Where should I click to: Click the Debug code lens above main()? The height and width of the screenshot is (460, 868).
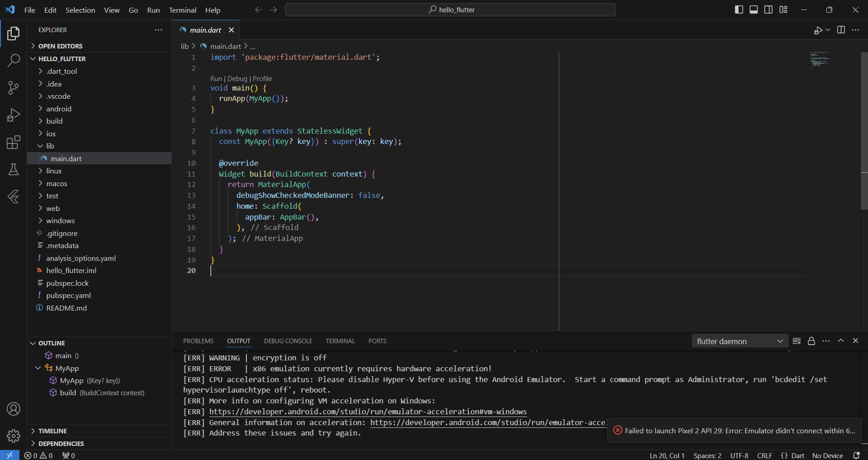(237, 78)
